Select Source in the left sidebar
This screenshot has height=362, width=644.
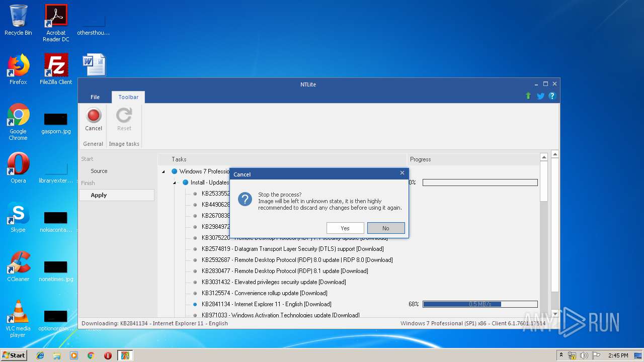point(99,171)
